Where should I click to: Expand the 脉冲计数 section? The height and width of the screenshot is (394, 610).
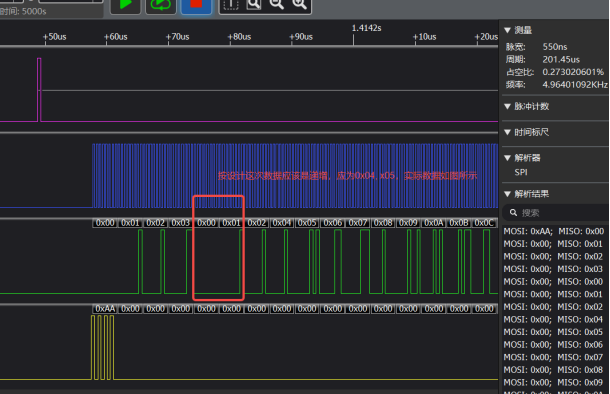tap(507, 106)
